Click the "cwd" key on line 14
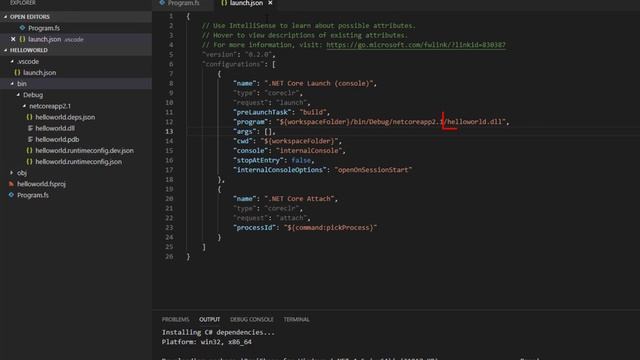 (x=243, y=141)
